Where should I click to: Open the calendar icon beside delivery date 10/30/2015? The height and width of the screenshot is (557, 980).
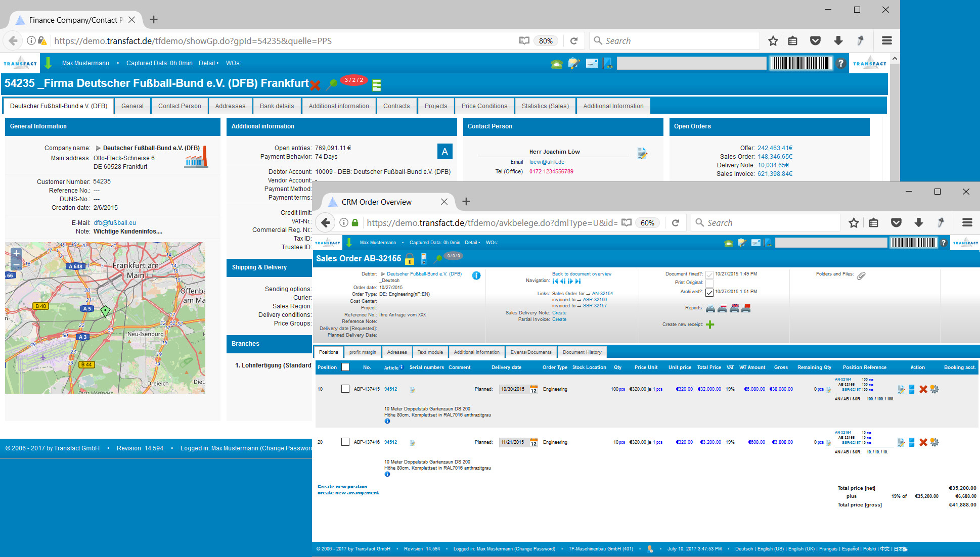coord(533,389)
